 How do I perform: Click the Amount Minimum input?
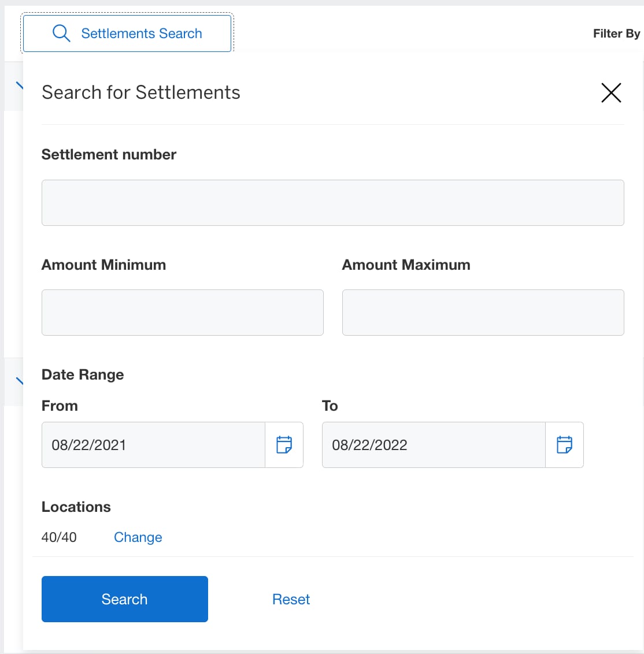182,312
